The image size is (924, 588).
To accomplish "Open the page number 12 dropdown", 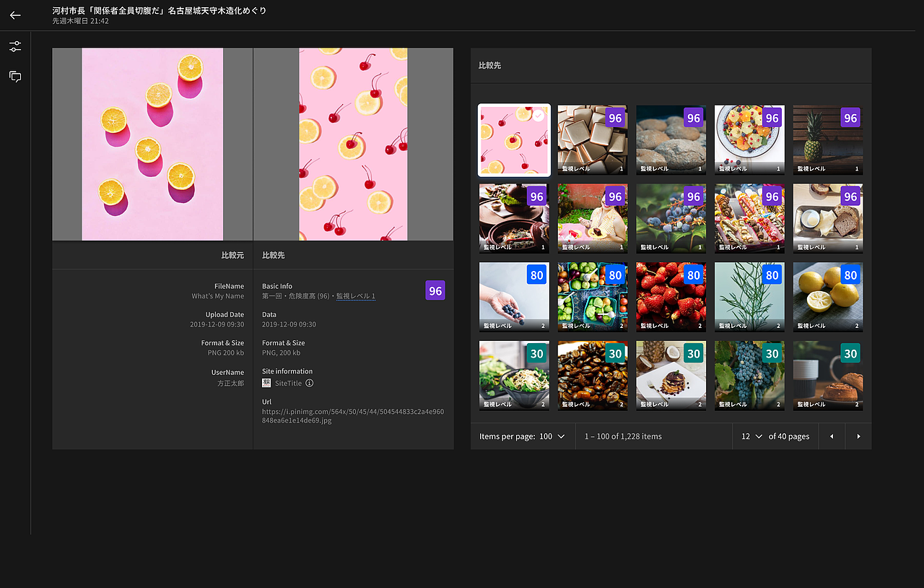I will (752, 436).
